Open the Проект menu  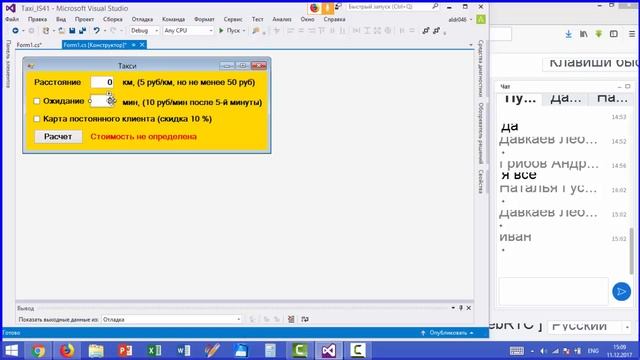[x=84, y=19]
